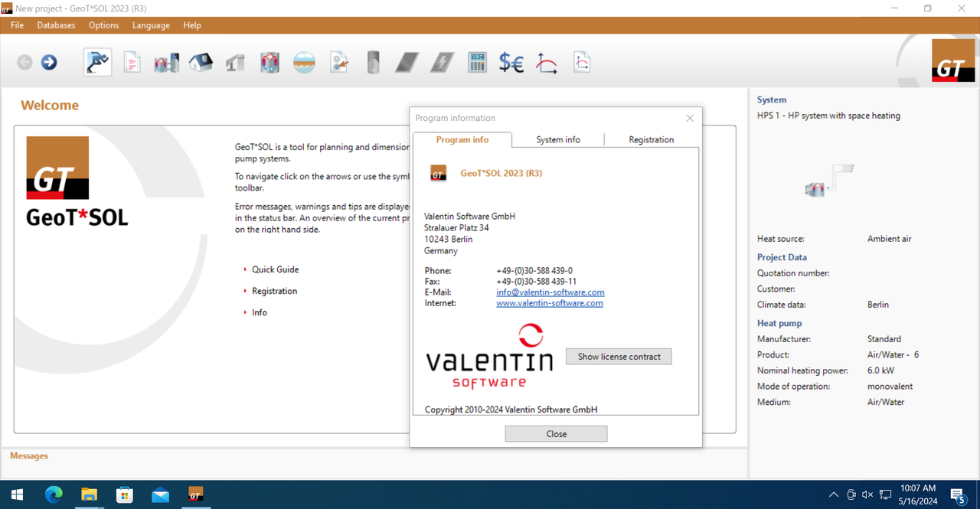Click the GeoT*SOL taskbar icon

click(195, 495)
